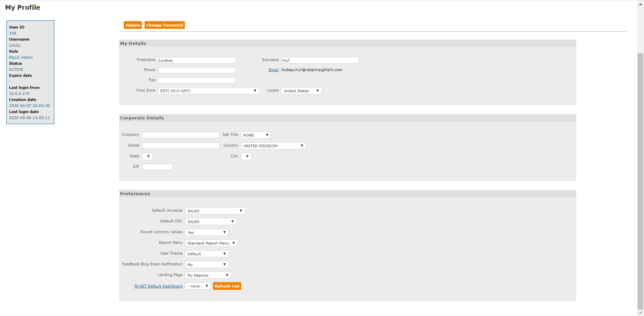Focus the Fax input field

pos(197,81)
